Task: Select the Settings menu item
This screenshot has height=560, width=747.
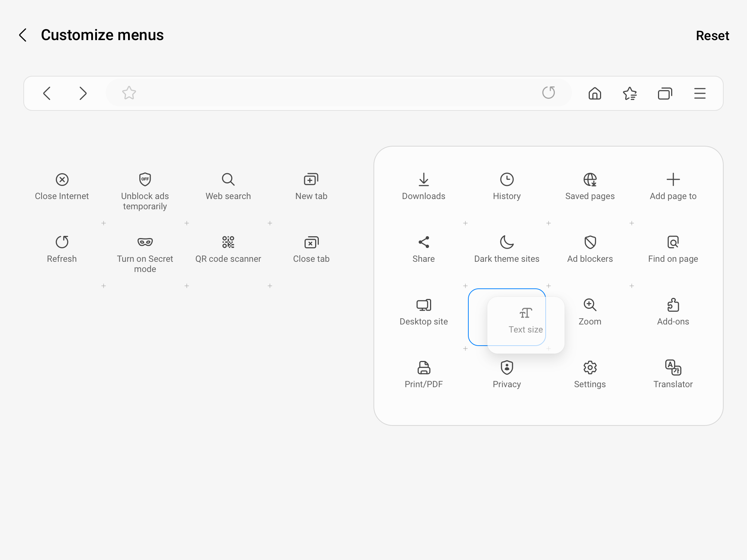Action: (x=590, y=375)
